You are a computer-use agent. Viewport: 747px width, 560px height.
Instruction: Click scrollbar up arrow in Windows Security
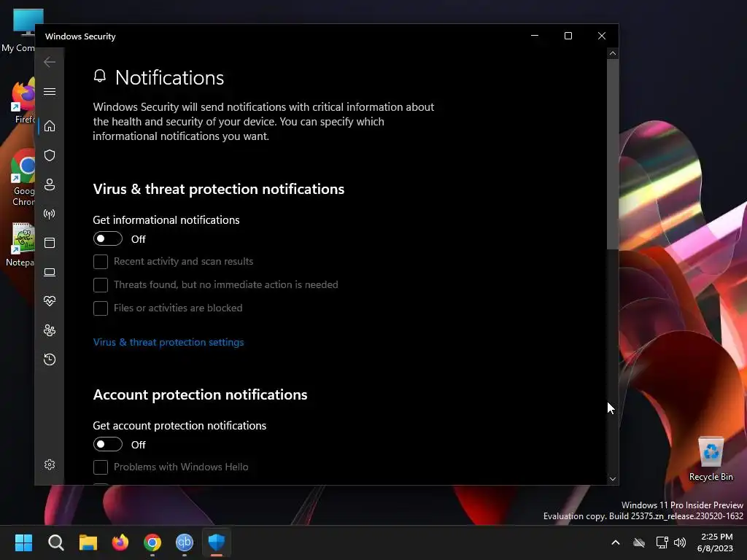pyautogui.click(x=613, y=53)
